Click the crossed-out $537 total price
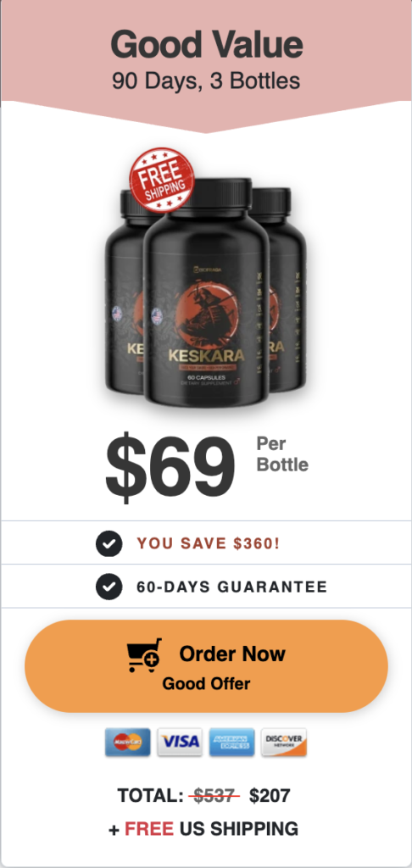This screenshot has width=412, height=868. [213, 796]
